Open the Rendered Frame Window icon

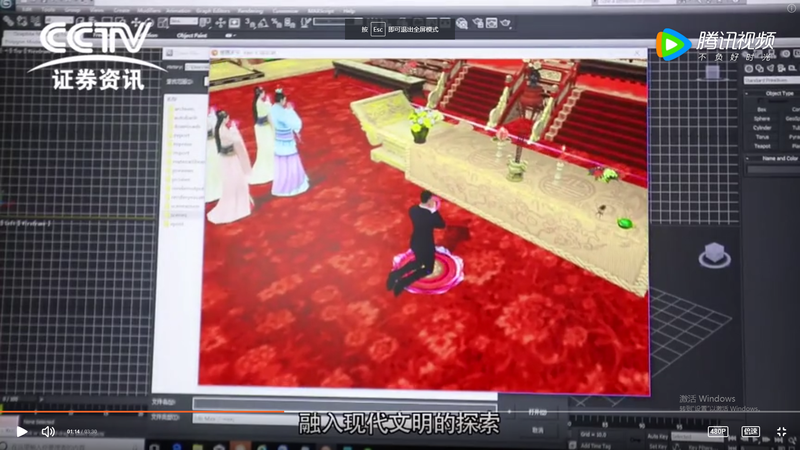492,23
